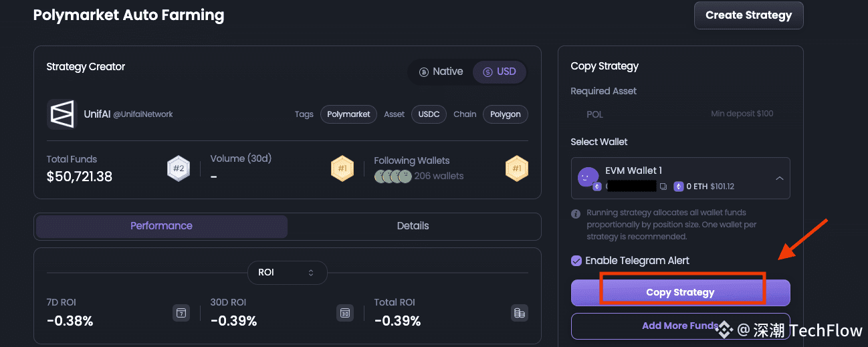Click the Total ROI coins icon
The width and height of the screenshot is (868, 347).
pyautogui.click(x=519, y=312)
